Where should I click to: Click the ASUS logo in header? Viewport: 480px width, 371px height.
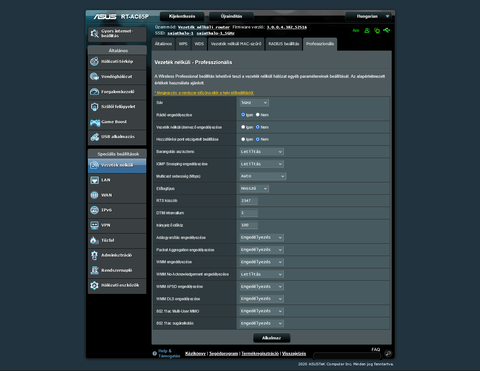tap(105, 16)
